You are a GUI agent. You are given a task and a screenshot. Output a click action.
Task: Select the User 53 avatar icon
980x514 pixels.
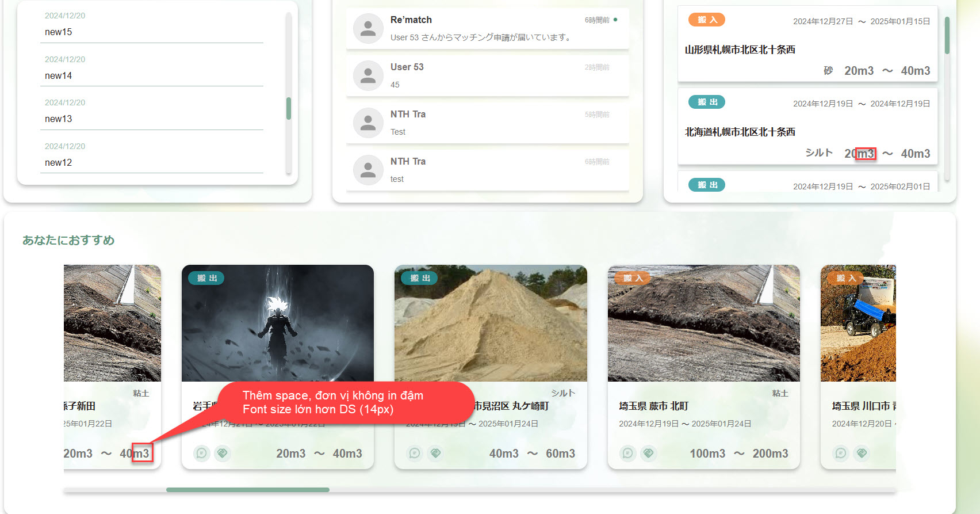pyautogui.click(x=368, y=75)
